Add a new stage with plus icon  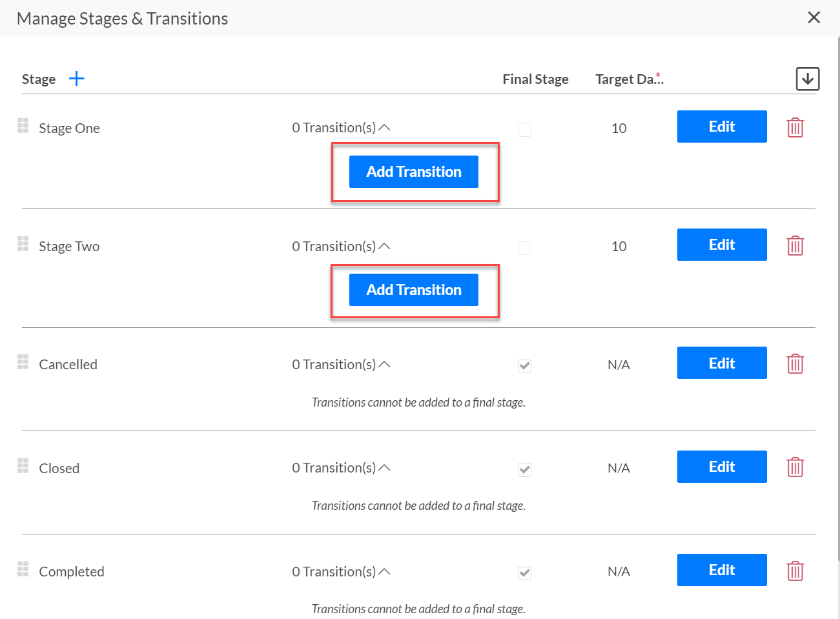(x=76, y=79)
